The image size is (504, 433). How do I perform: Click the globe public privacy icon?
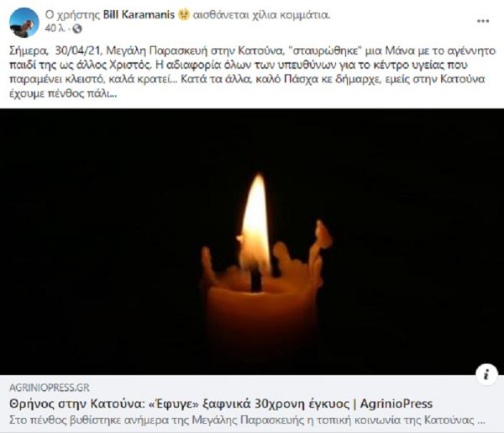76,29
